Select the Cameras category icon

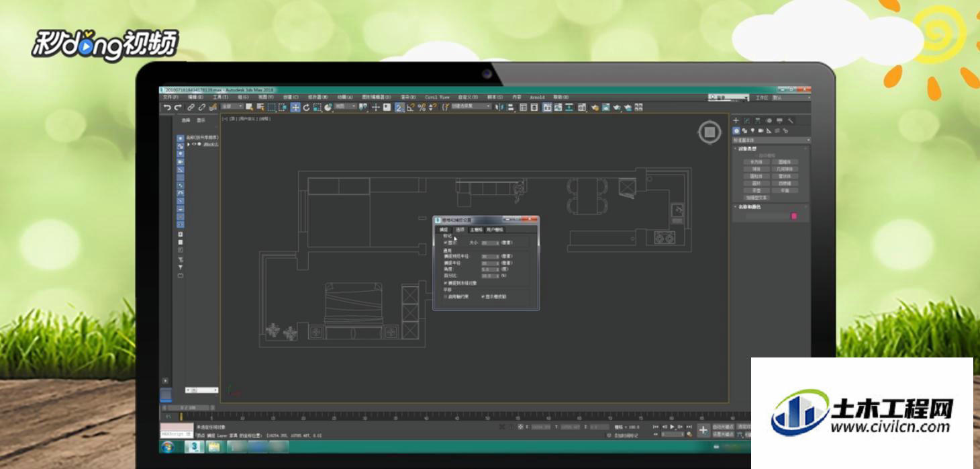point(761,131)
